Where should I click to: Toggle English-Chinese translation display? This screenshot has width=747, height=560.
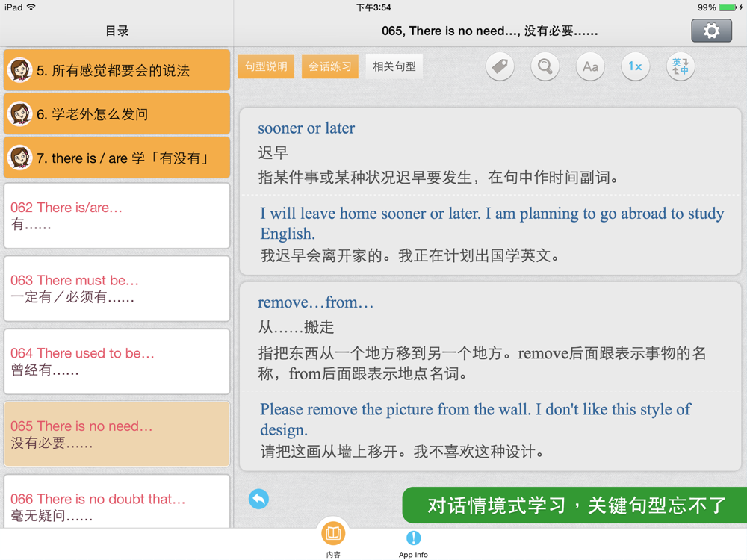681,66
